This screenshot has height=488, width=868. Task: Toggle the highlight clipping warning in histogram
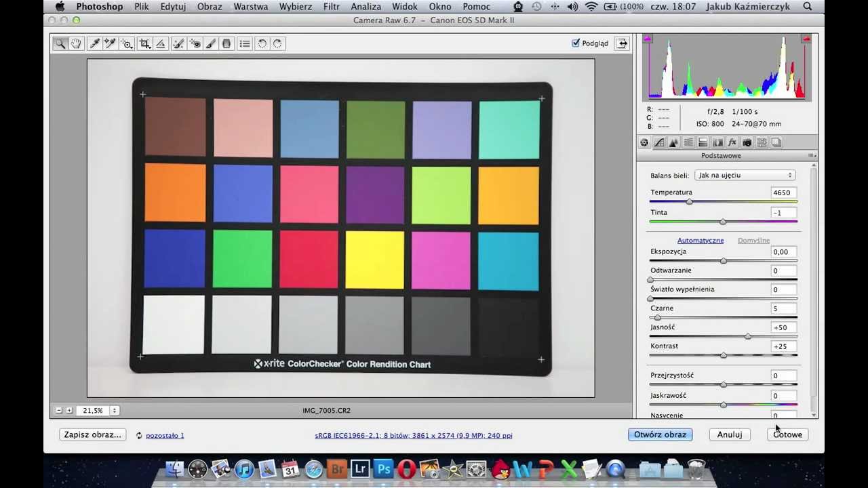pyautogui.click(x=807, y=39)
